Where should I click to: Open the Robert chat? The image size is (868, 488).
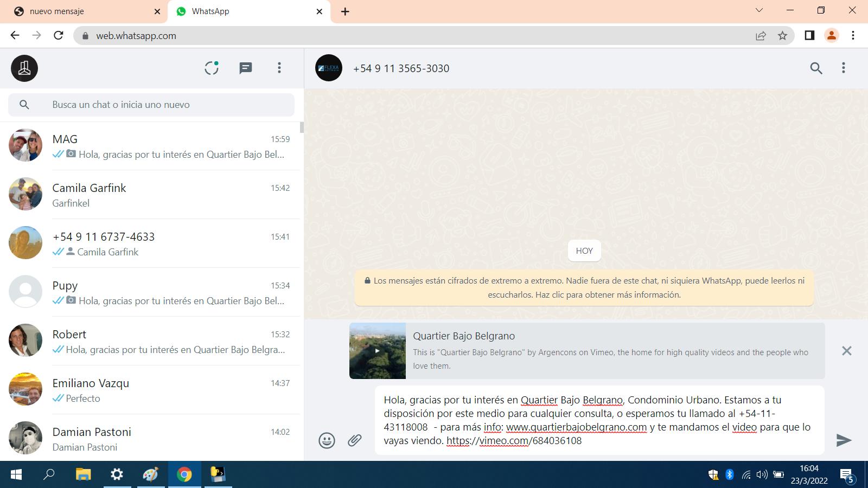point(150,341)
